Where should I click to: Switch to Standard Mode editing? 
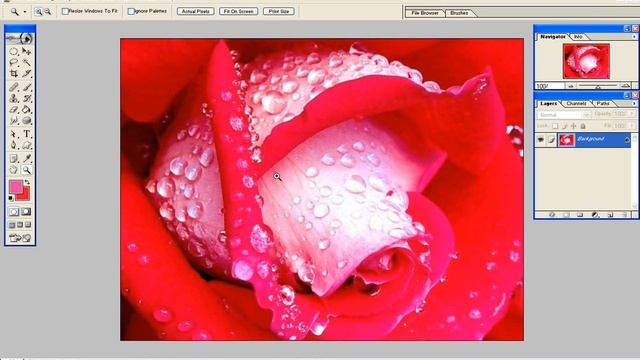[x=14, y=212]
